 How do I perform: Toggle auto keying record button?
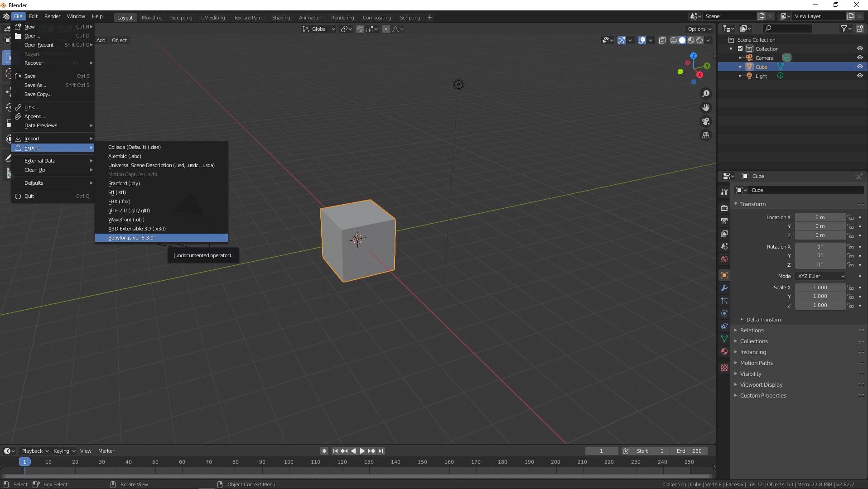(x=324, y=451)
